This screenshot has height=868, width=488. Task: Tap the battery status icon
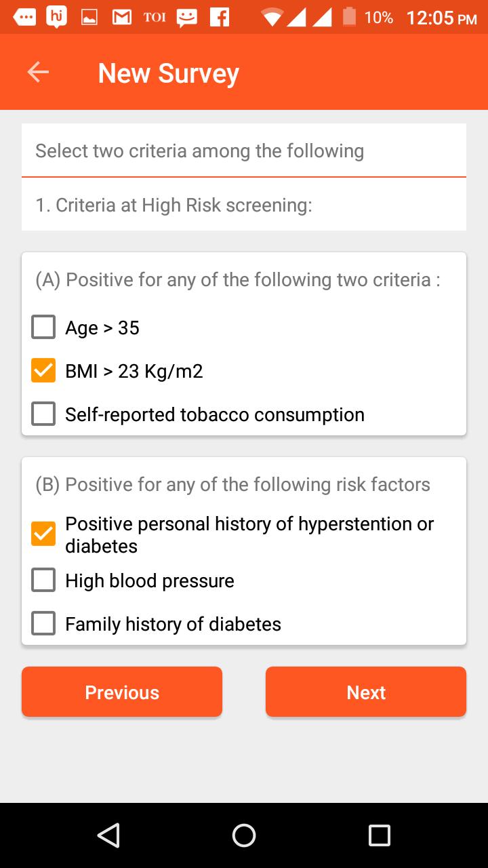pos(349,17)
